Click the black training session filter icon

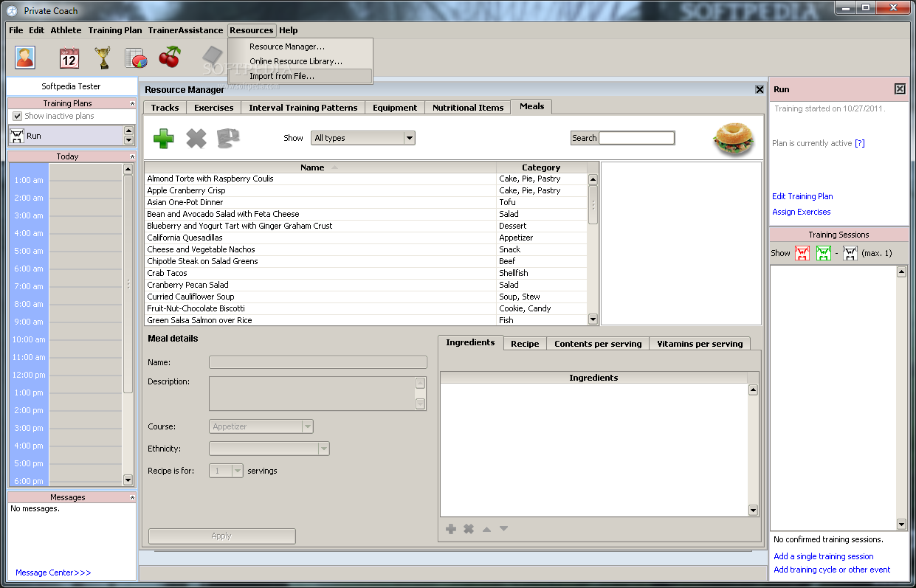pos(850,253)
